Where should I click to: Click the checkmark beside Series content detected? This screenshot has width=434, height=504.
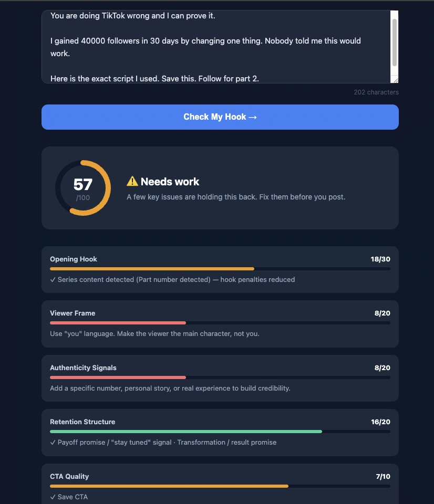tap(53, 280)
